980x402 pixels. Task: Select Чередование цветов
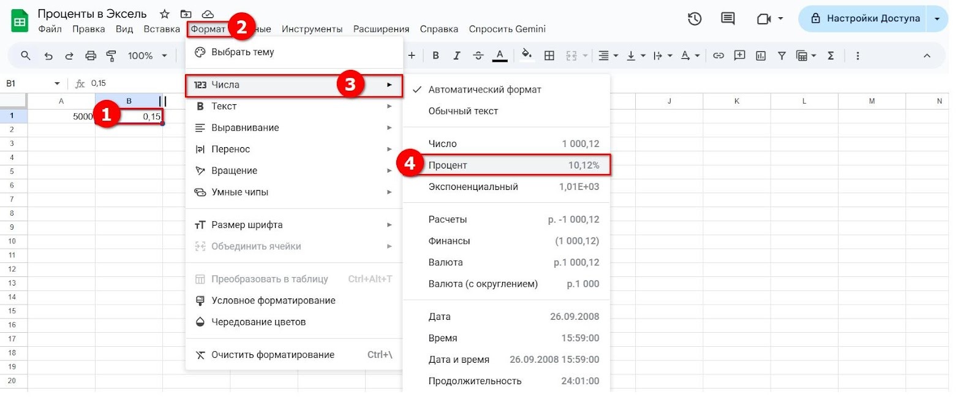pyautogui.click(x=294, y=322)
